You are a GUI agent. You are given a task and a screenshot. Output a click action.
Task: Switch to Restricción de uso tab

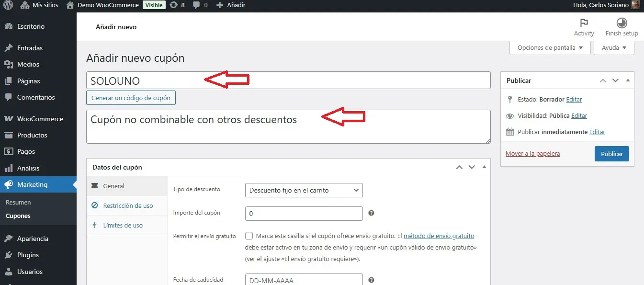128,205
